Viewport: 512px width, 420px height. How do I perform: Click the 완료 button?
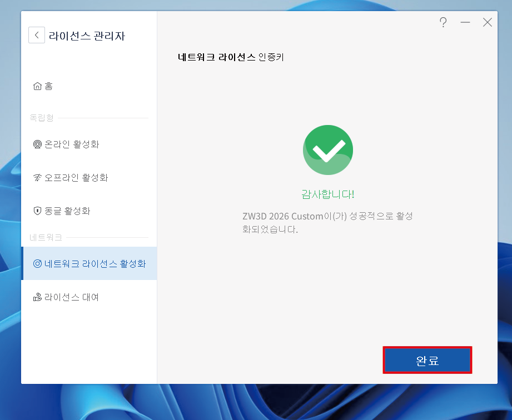point(427,361)
